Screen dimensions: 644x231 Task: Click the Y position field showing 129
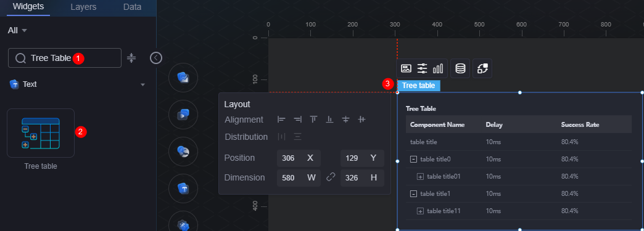pyautogui.click(x=362, y=158)
